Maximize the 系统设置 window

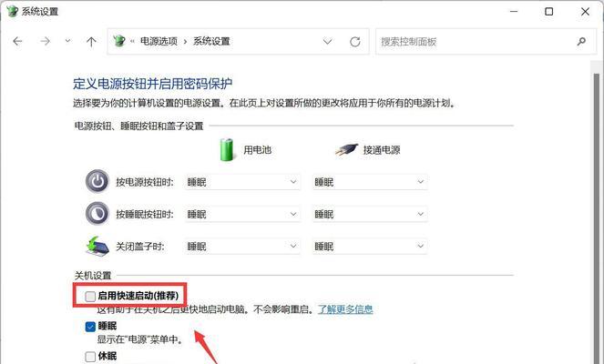[549, 12]
